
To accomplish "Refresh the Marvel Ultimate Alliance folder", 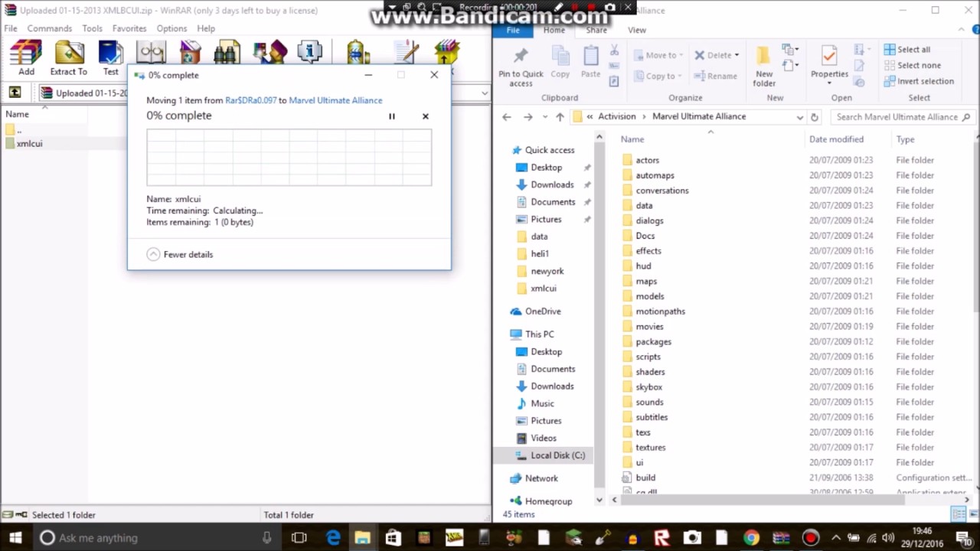I will [815, 117].
